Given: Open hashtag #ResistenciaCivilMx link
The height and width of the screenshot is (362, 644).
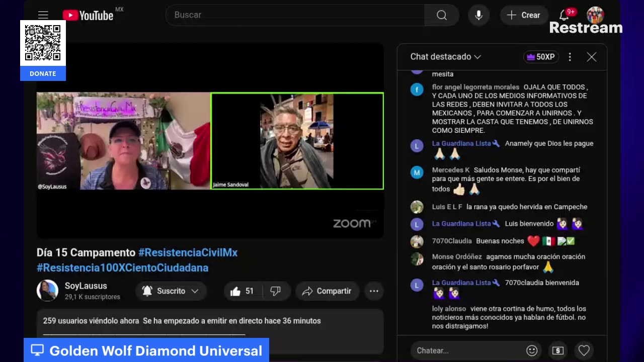Looking at the screenshot, I should tap(188, 252).
